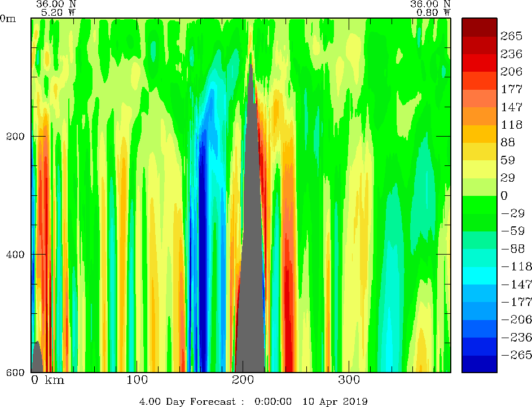Click the colorbar label 177
The width and height of the screenshot is (532, 407).
coord(511,89)
